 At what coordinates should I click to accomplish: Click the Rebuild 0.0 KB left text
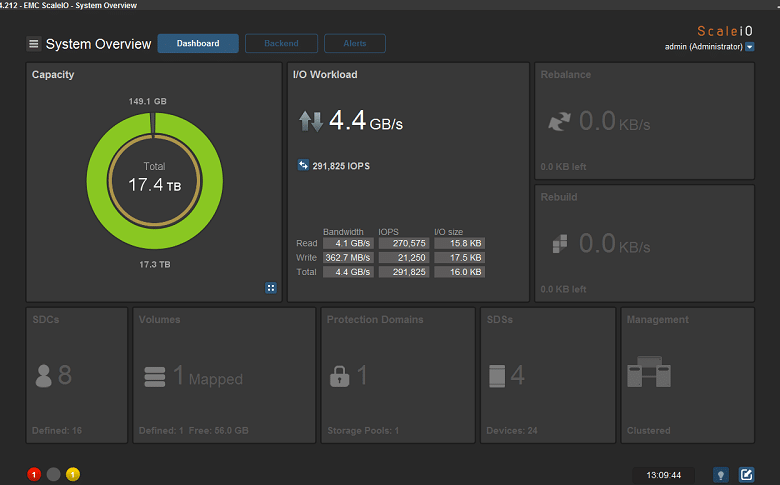[x=563, y=289]
